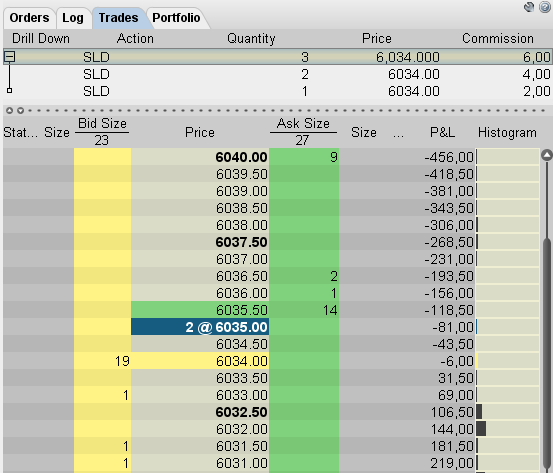Select the SLD trade row with quantity 1

pyautogui.click(x=277, y=91)
